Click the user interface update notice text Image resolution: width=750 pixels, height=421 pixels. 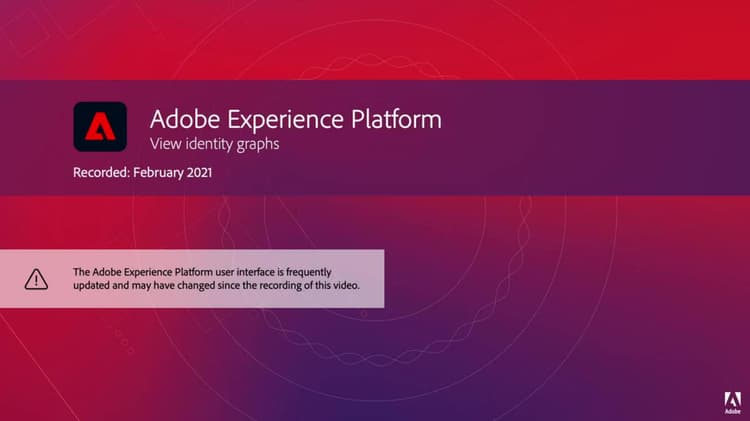(x=216, y=278)
